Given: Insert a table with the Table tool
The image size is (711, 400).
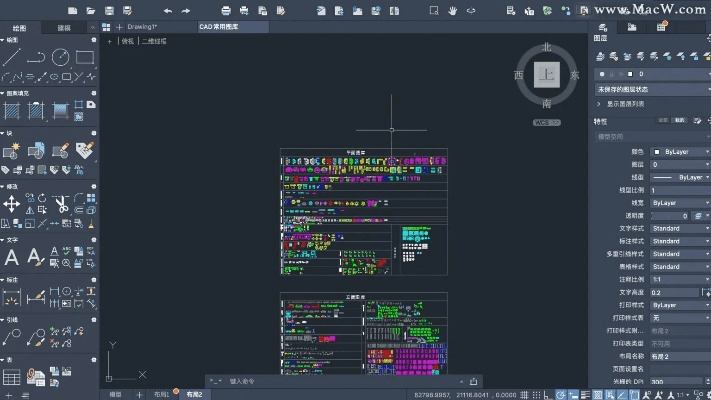Looking at the screenshot, I should click(11, 377).
